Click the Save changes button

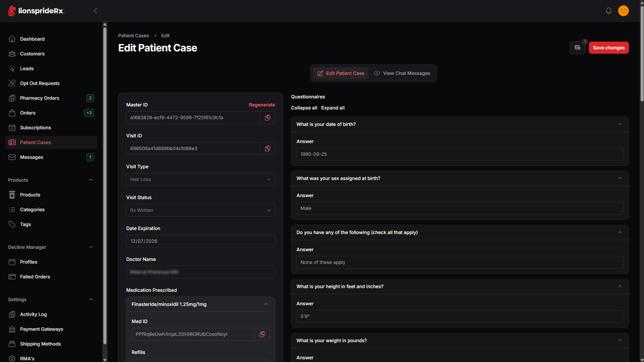(608, 48)
